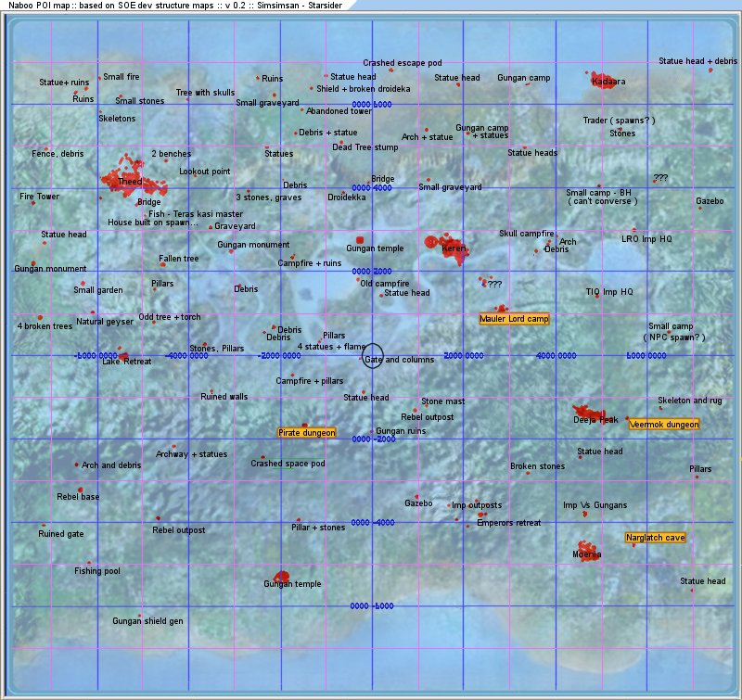Click the Lake Retreat label

(127, 362)
